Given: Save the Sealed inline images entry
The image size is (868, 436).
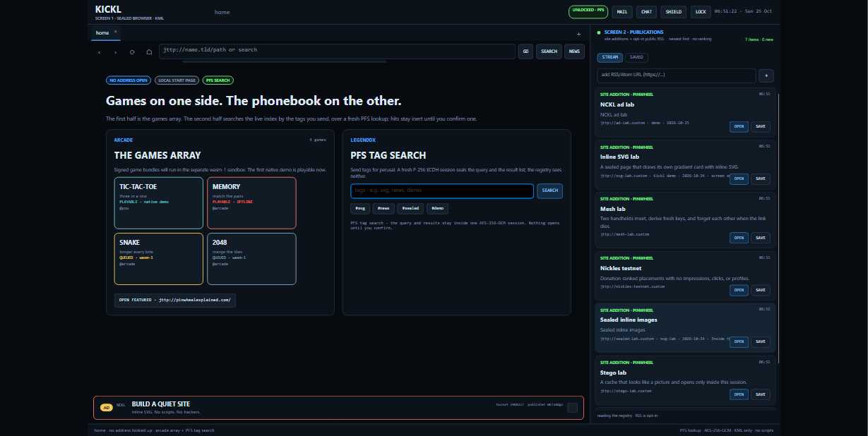Looking at the screenshot, I should [761, 342].
